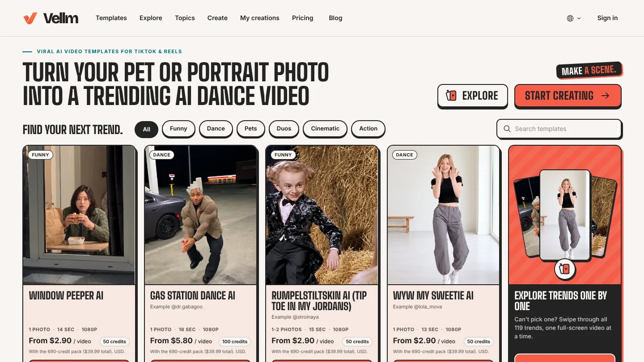Click the Window Peeper AI title

pos(66,296)
